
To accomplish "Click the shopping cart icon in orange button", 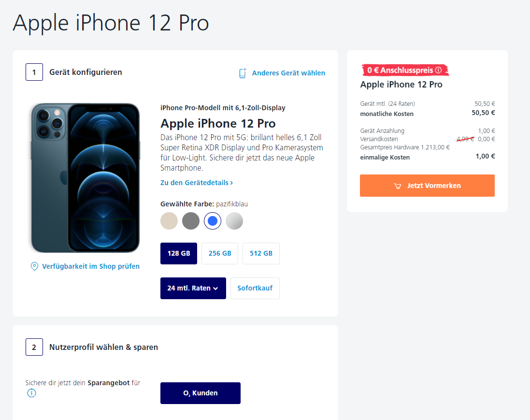I will (x=398, y=186).
